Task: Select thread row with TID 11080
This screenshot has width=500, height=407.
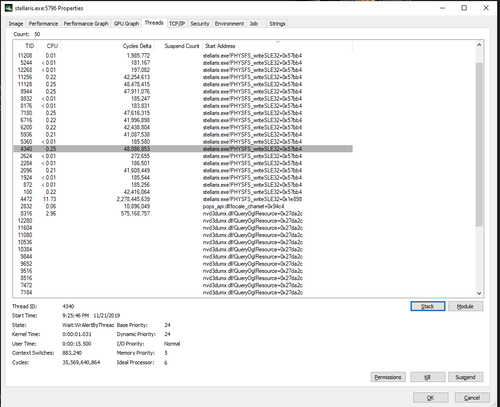Action: 183,235
